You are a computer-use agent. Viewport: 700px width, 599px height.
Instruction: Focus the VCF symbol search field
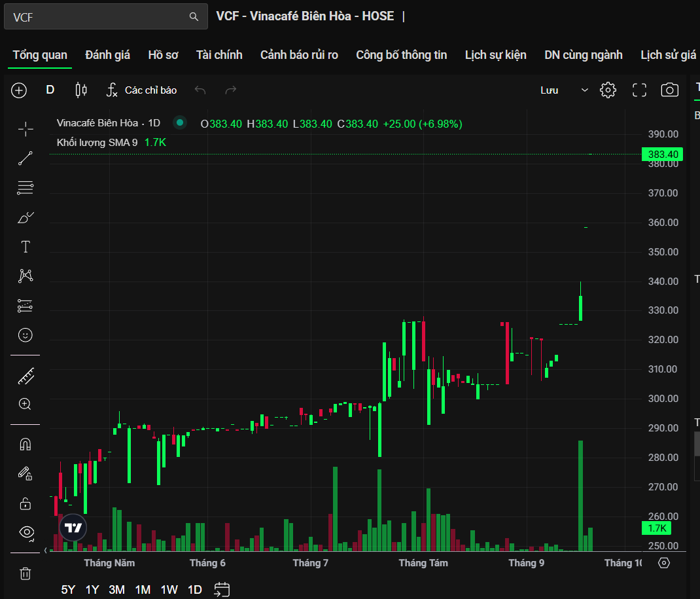pos(106,16)
